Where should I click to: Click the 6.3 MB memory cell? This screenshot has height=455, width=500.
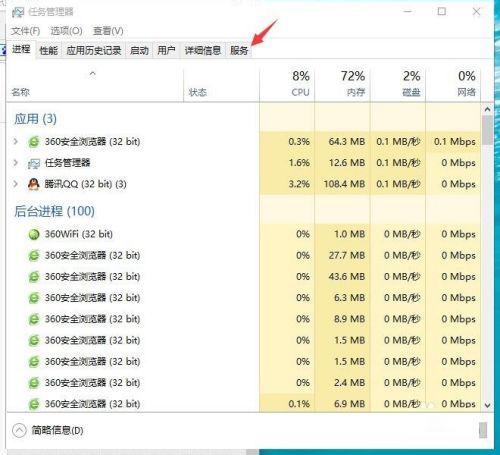click(x=342, y=298)
